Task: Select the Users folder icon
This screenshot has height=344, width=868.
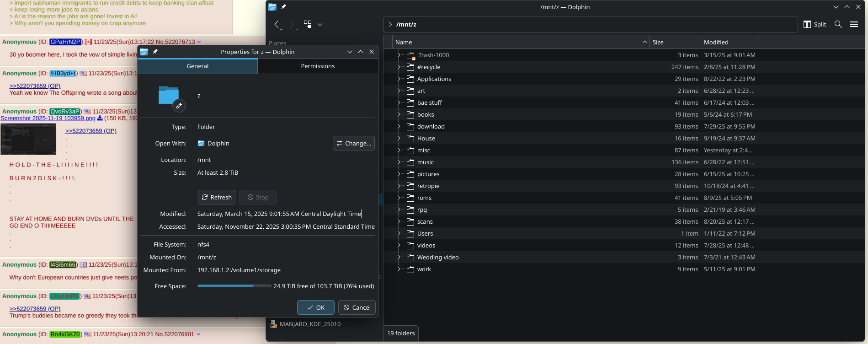Action: 410,233
